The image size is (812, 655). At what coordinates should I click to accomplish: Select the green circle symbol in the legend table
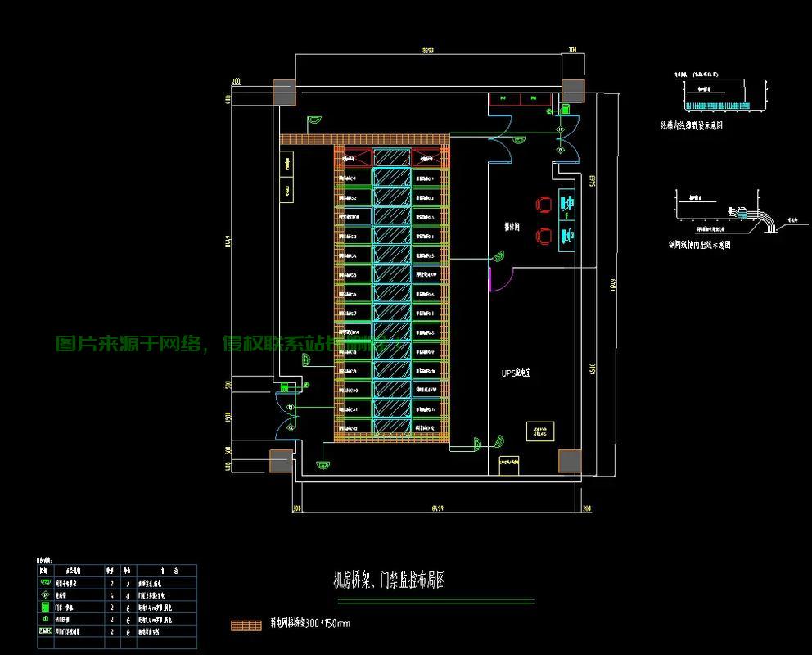46,619
